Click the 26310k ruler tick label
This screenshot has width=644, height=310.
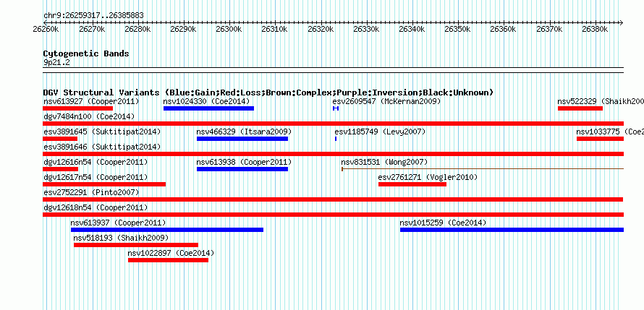point(276,29)
